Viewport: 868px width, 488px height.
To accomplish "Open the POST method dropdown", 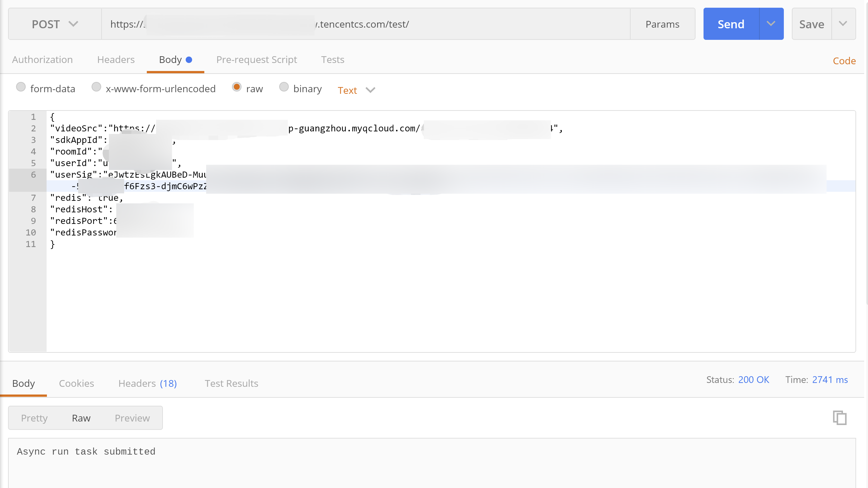I will pos(55,24).
